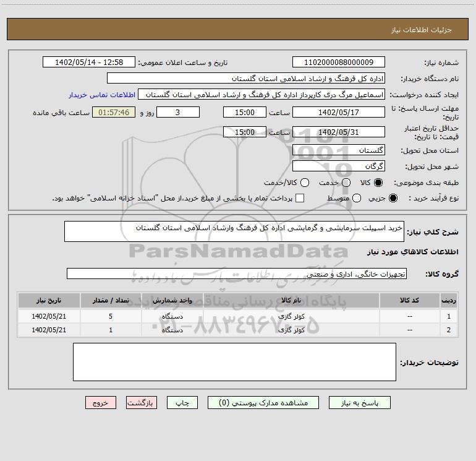
Task: Click the تعداد / مقدار column header
Action: (111, 300)
